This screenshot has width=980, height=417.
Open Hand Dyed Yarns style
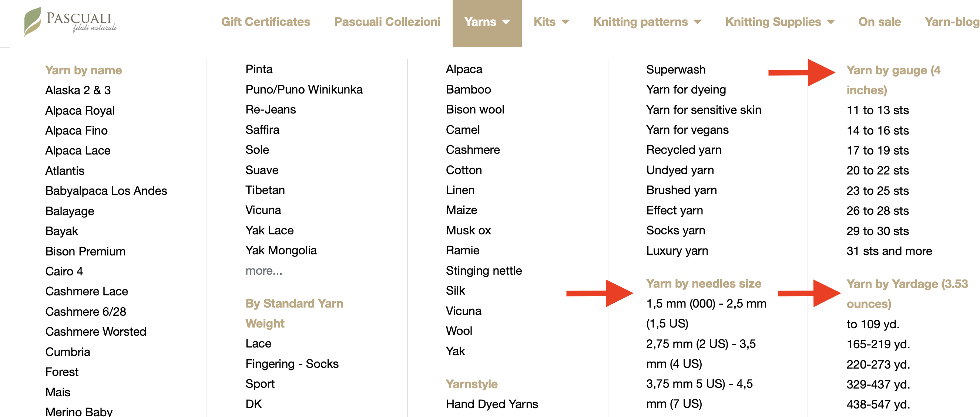pyautogui.click(x=491, y=404)
